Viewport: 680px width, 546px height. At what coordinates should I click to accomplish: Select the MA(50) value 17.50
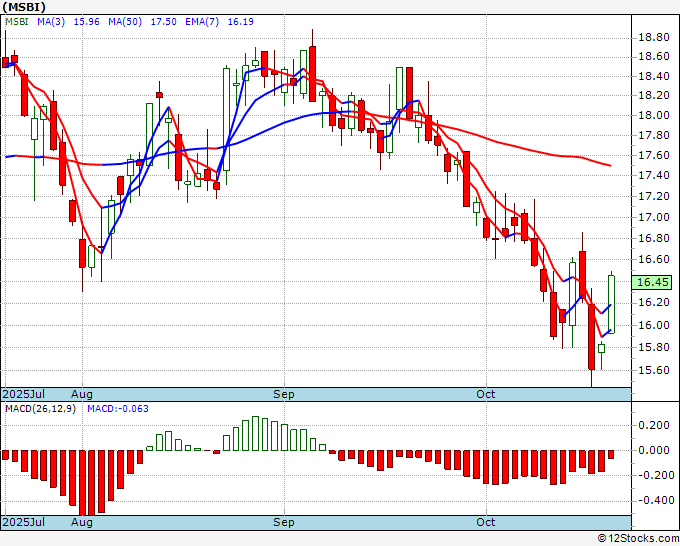pos(163,22)
